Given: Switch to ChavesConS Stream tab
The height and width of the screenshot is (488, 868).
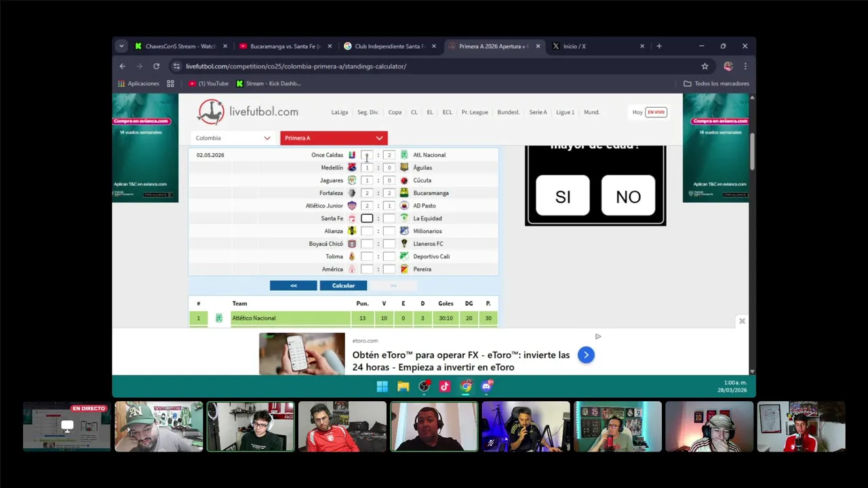Looking at the screenshot, I should (180, 46).
